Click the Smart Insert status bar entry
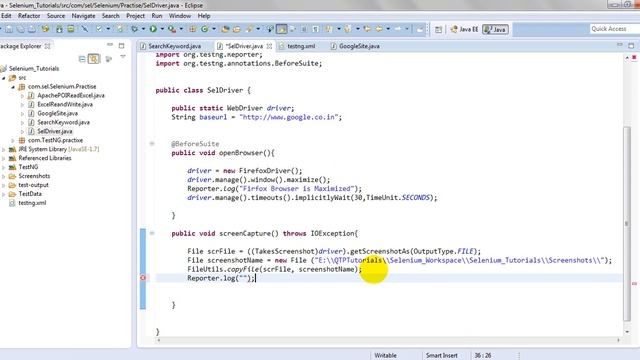This screenshot has height=360, width=640. point(442,356)
